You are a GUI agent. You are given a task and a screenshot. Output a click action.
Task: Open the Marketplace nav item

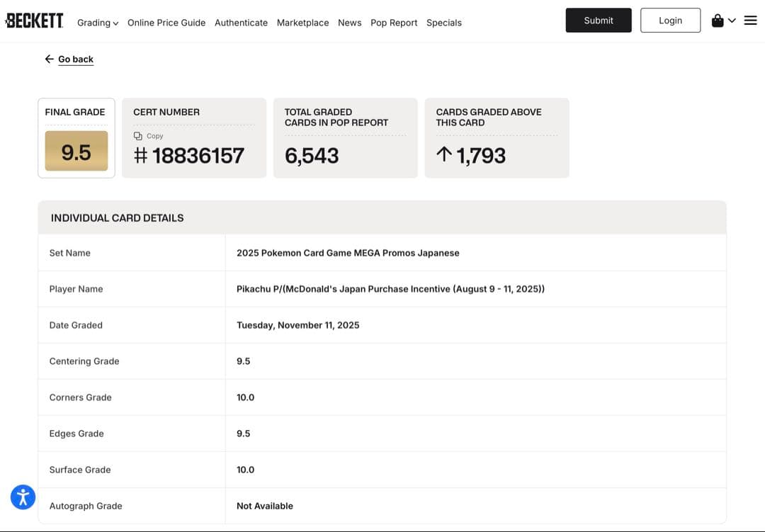[x=302, y=23]
